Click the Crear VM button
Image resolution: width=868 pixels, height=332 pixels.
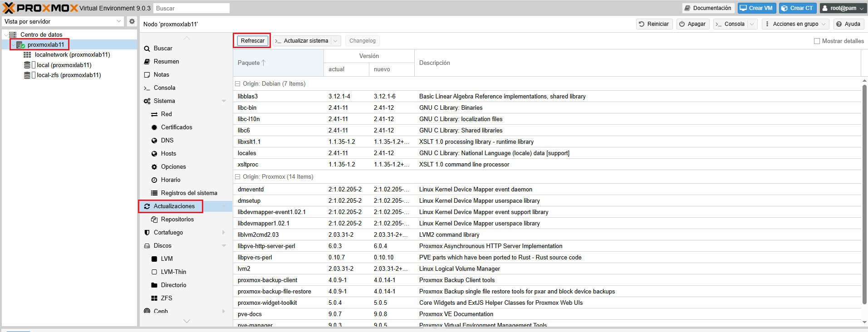756,8
